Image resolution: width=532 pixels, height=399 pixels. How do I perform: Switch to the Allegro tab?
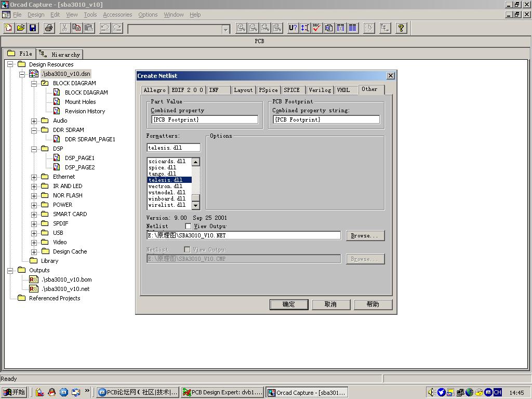[154, 90]
